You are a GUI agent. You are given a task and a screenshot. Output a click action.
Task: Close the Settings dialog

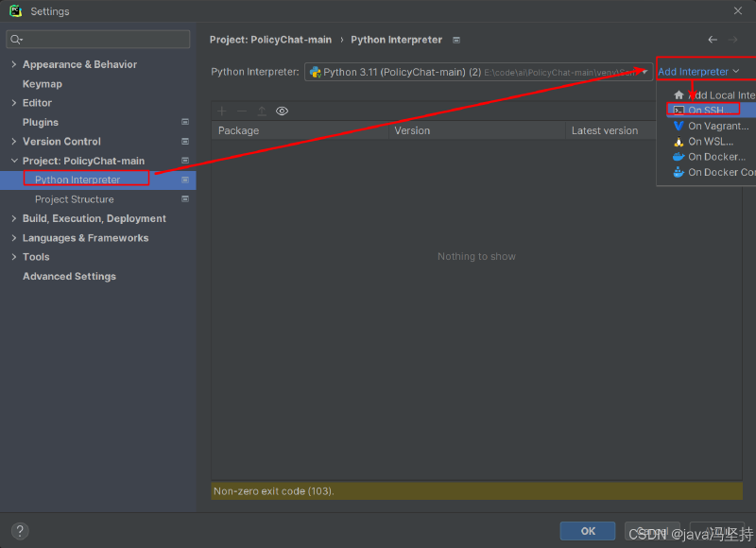coord(738,10)
